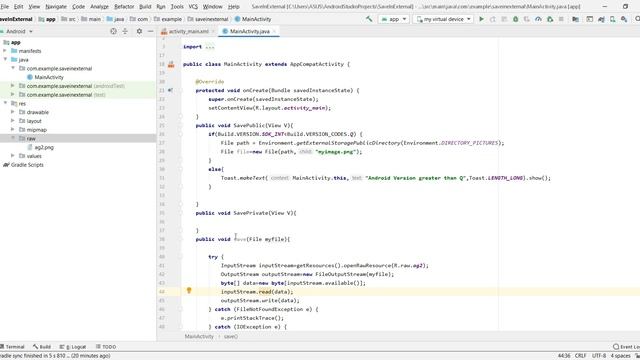Click the locate-file target icon in Project panel
The height and width of the screenshot is (360, 640).
pos(113,31)
